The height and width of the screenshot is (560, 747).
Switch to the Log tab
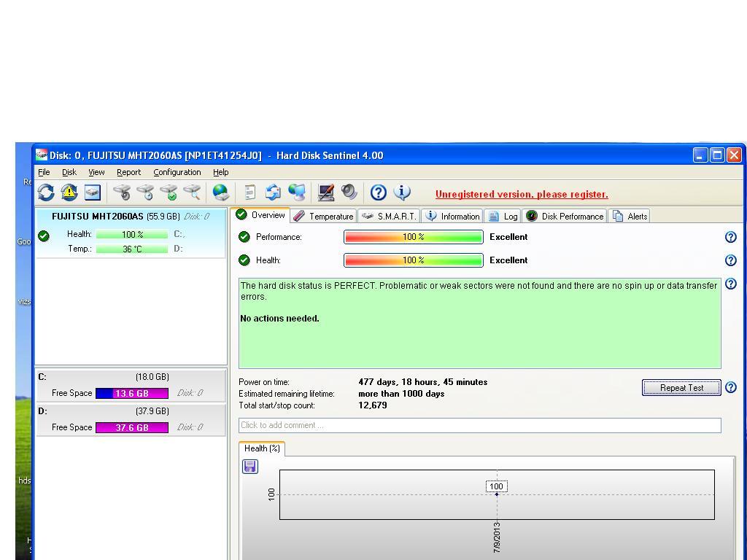pos(503,216)
